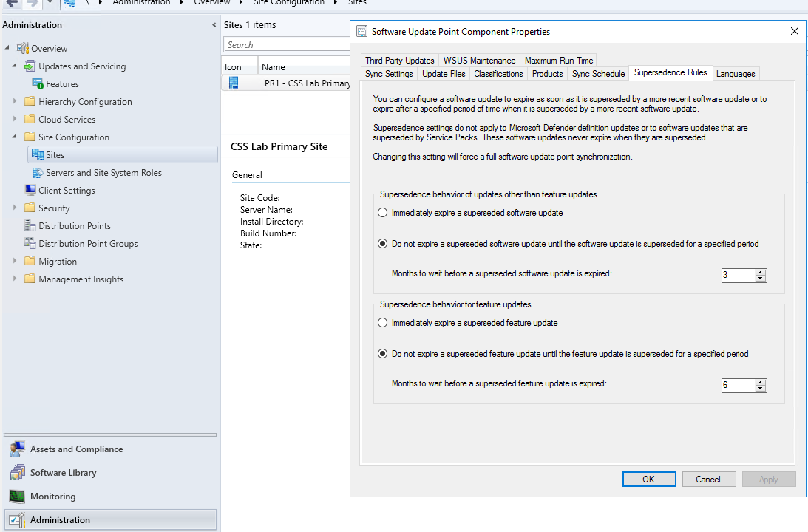Click the Search box above the sites list
The width and height of the screenshot is (808, 532).
tap(288, 44)
